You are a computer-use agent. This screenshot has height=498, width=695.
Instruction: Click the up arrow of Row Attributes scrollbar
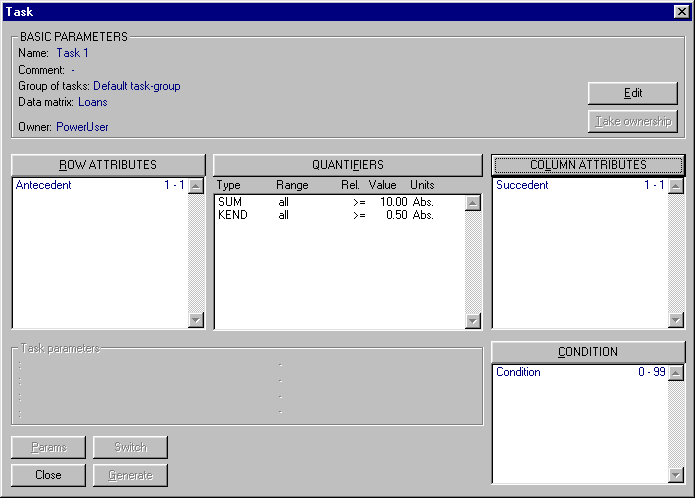point(195,186)
